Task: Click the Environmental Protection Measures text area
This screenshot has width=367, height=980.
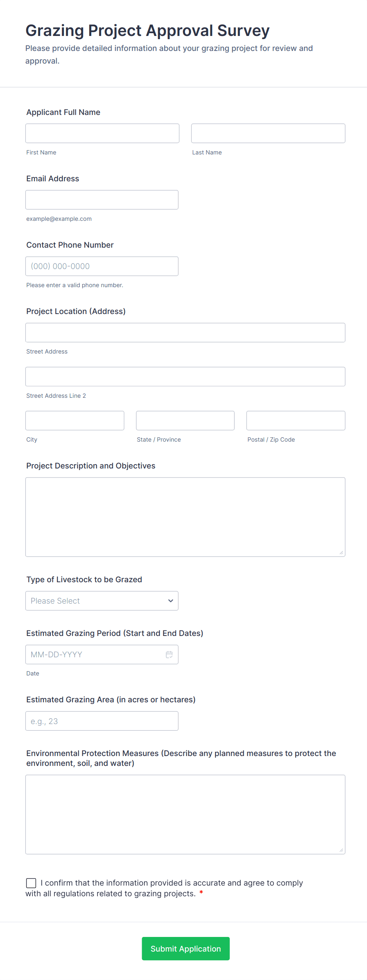Action: (x=185, y=814)
